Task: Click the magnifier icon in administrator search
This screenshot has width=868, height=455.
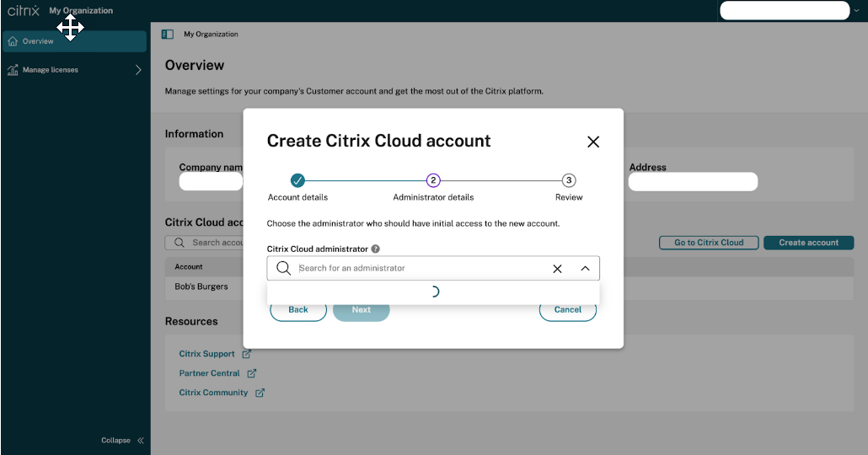Action: coord(283,268)
